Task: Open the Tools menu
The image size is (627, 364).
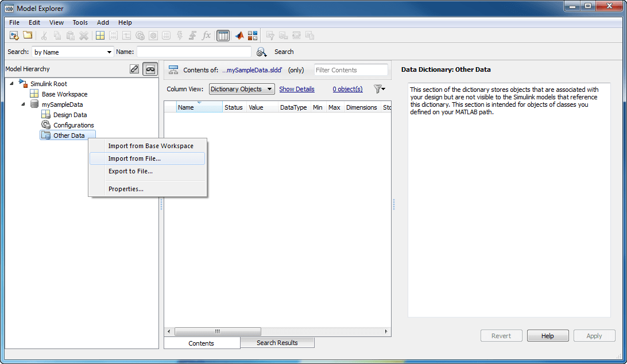Action: pos(80,22)
